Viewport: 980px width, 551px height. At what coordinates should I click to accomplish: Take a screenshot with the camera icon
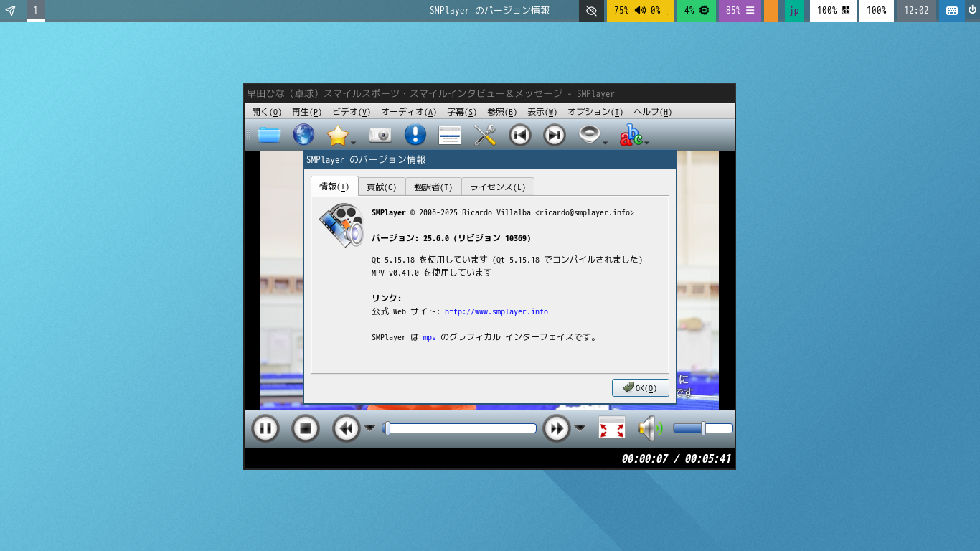click(x=380, y=135)
